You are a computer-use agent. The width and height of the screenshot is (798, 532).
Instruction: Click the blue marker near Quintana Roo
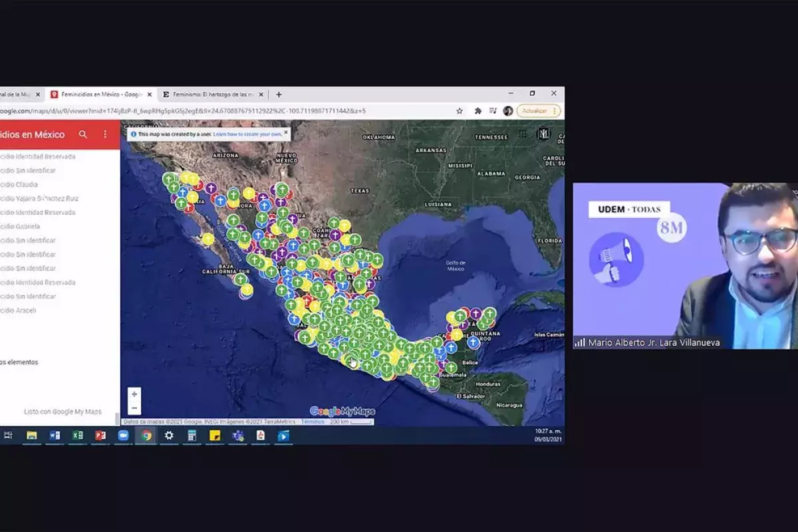click(x=473, y=342)
